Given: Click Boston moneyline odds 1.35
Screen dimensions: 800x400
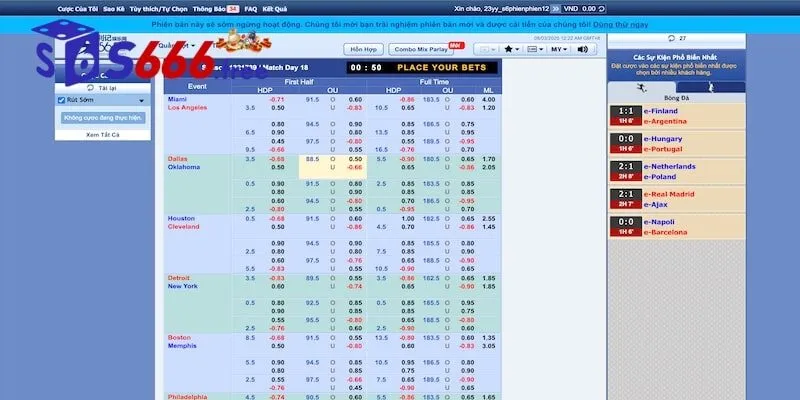Looking at the screenshot, I should coord(488,338).
